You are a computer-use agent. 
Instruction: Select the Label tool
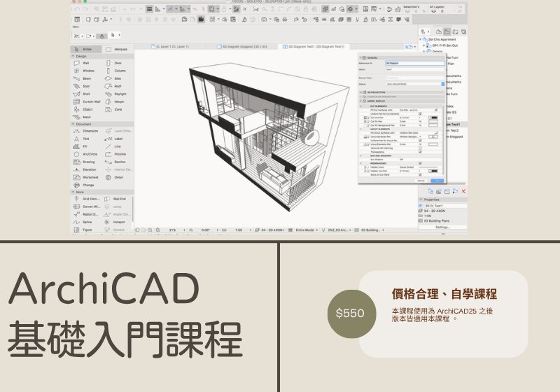coord(114,139)
